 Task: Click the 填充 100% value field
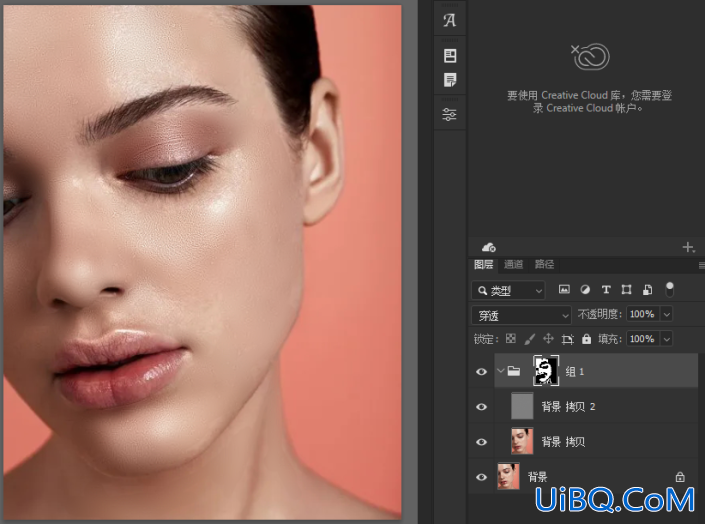click(x=643, y=339)
